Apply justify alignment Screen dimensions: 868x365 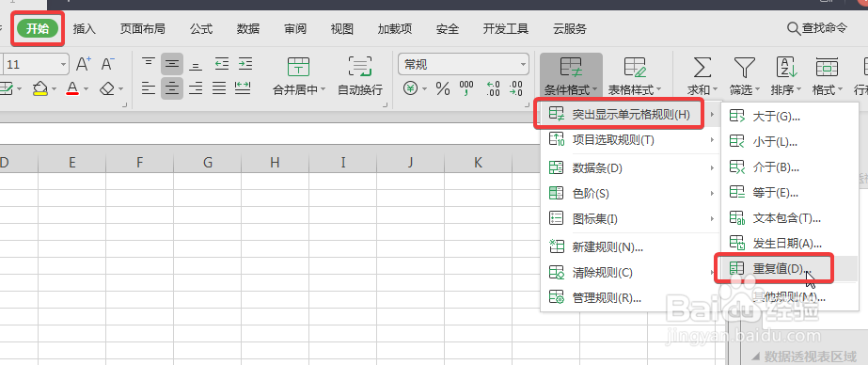click(x=220, y=88)
